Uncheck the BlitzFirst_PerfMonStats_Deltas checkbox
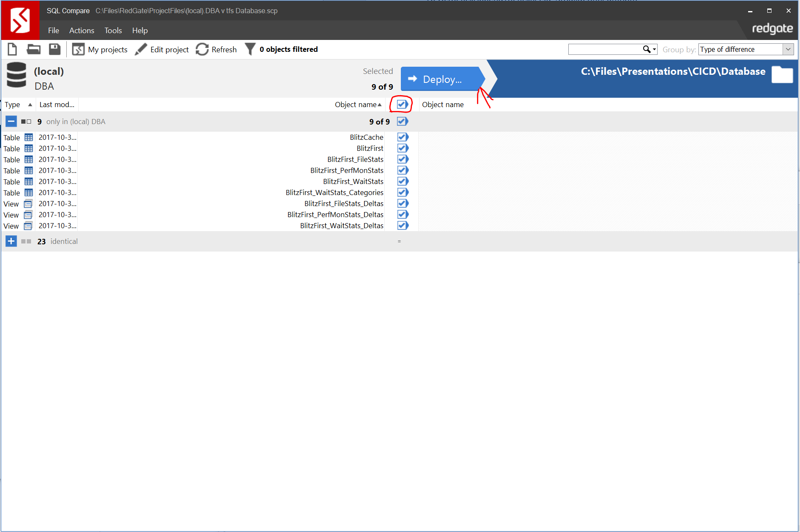800x532 pixels. tap(403, 215)
